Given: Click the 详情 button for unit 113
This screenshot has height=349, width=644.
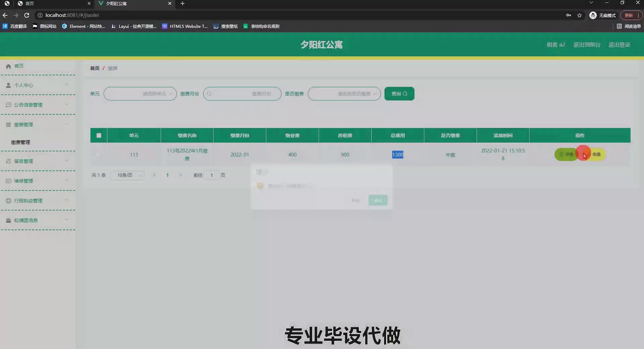Looking at the screenshot, I should 566,154.
